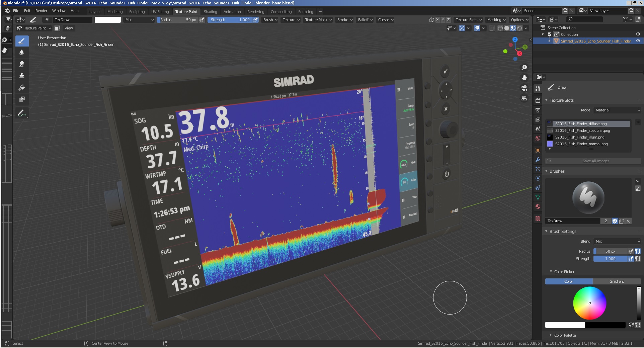Toggle Collection exclude checkbox in outliner
The image size is (644, 348).
pyautogui.click(x=550, y=34)
